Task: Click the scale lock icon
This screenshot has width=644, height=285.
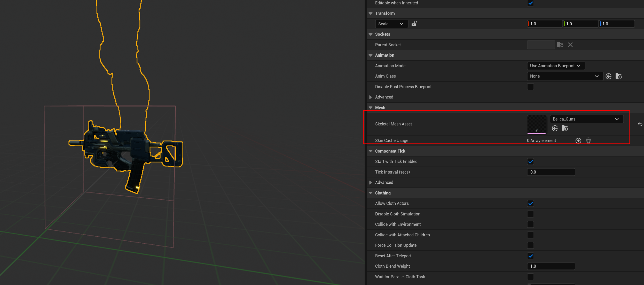Action: pyautogui.click(x=414, y=24)
